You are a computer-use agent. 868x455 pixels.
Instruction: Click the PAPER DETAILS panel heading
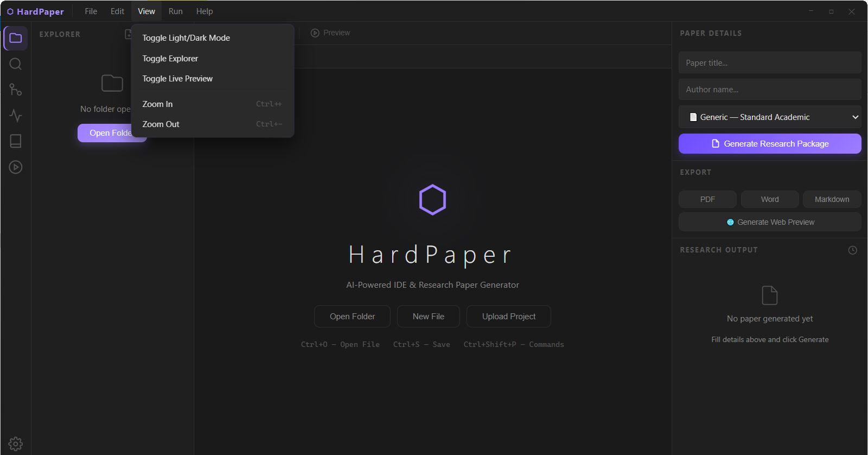pos(711,33)
